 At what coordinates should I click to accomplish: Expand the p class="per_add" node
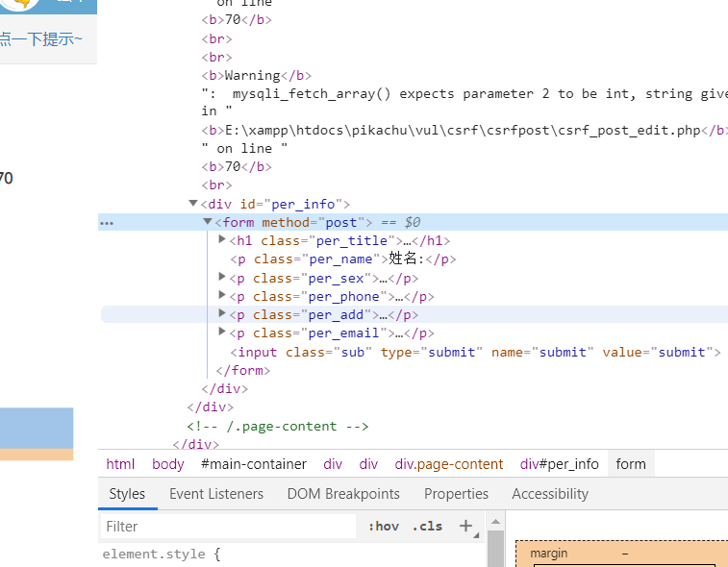pyautogui.click(x=222, y=313)
